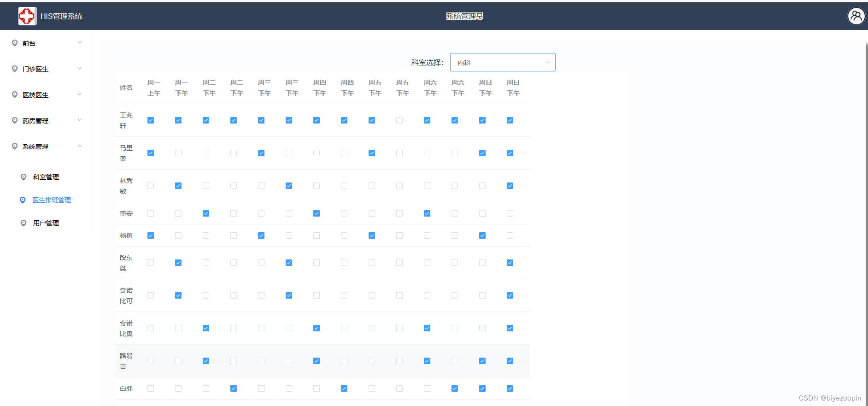This screenshot has width=868, height=406.
Task: Check 林秀敏's 周一上午 checkbox
Action: [151, 186]
